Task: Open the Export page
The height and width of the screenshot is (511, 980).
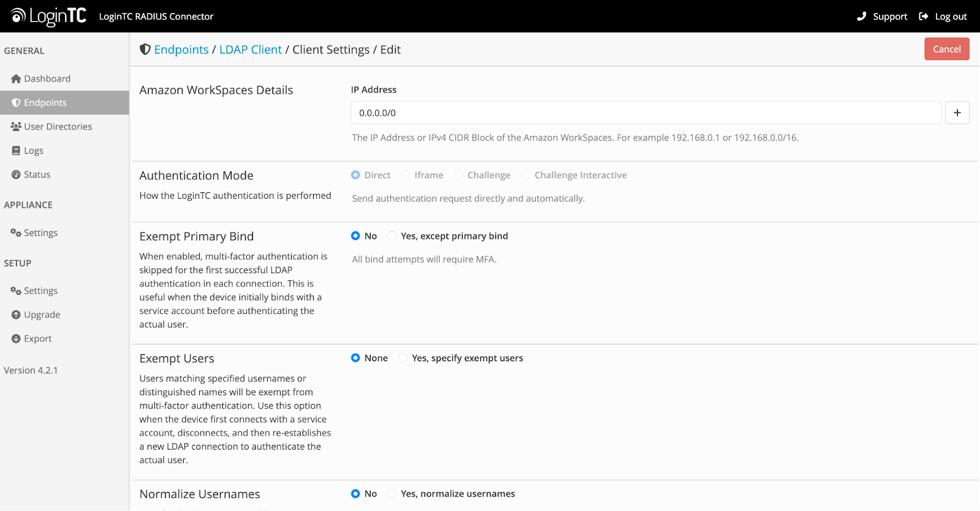Action: click(x=64, y=338)
